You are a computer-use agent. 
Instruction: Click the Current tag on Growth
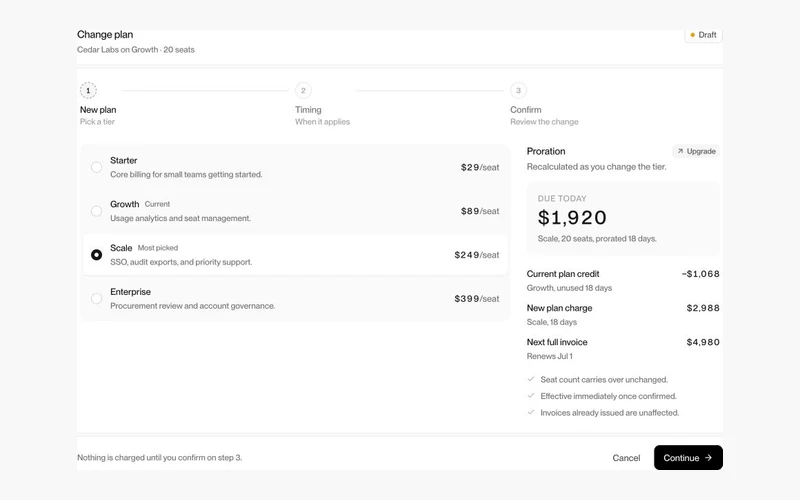coord(157,204)
